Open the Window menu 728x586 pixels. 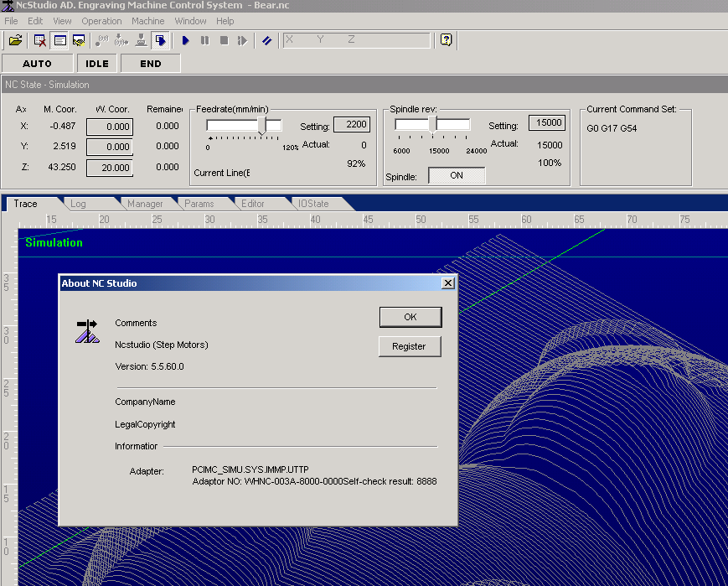click(190, 21)
